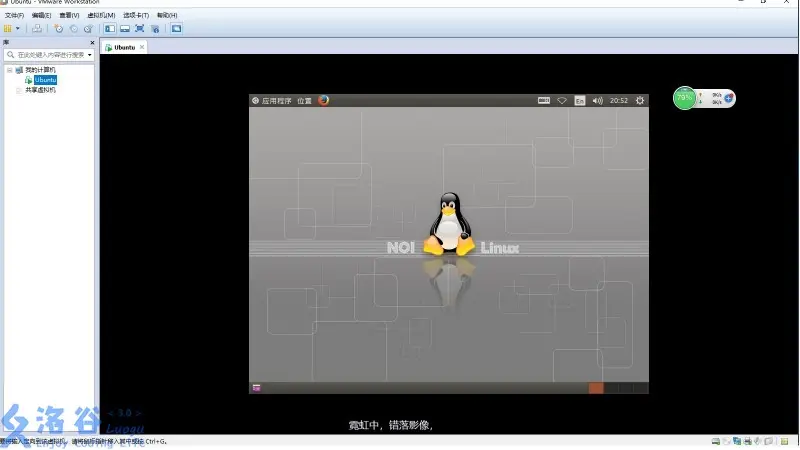Collapse the 我的计算机 tree node

coord(9,70)
